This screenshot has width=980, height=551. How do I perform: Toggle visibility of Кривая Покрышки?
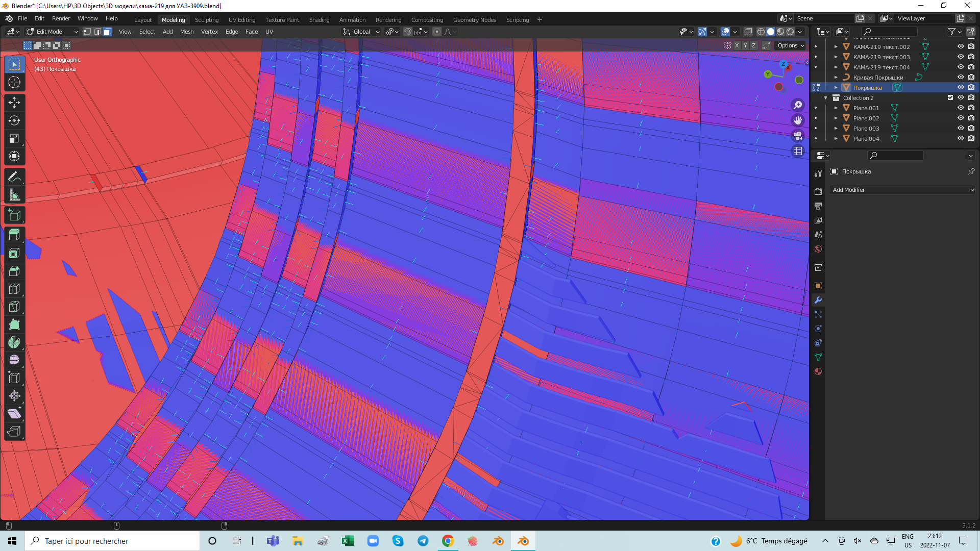coord(960,78)
